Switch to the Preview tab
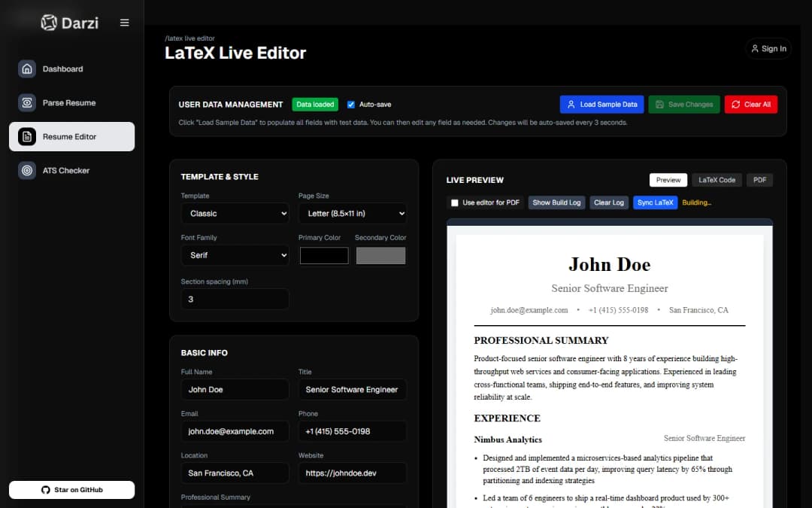Image resolution: width=812 pixels, height=508 pixels. (668, 180)
